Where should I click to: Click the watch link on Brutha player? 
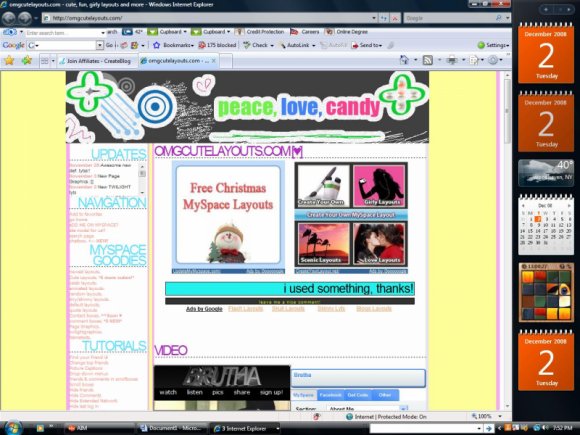tap(168, 392)
